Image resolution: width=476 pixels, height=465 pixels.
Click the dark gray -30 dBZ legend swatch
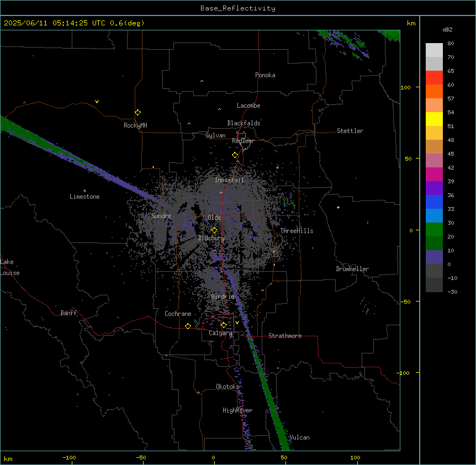click(434, 285)
